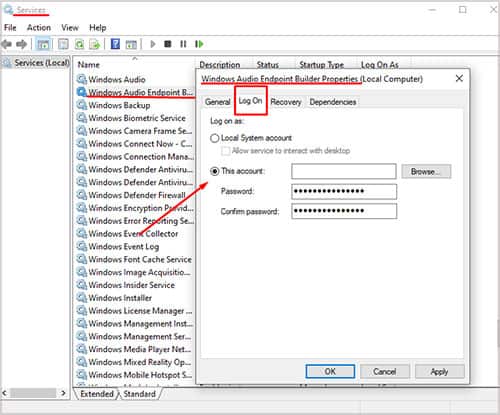This screenshot has height=415, width=500.
Task: Close the Properties dialog
Action: coord(459,79)
